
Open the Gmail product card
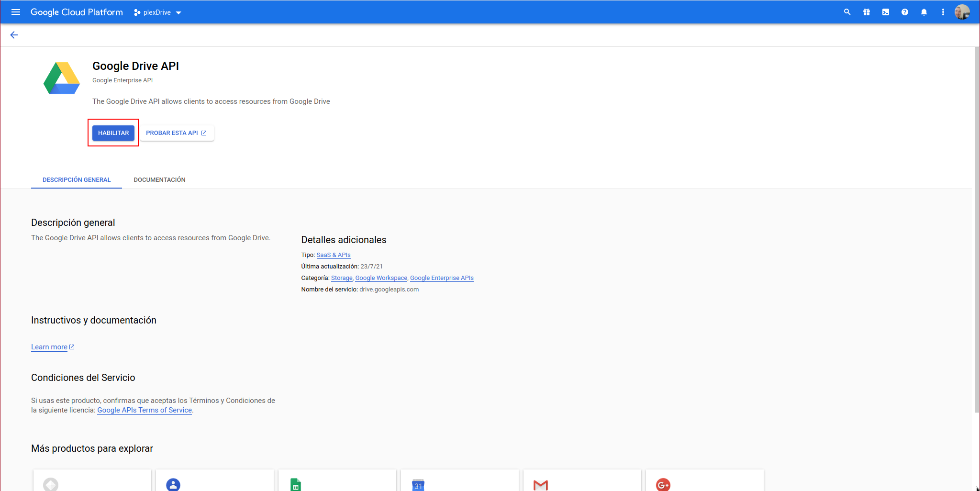click(582, 481)
